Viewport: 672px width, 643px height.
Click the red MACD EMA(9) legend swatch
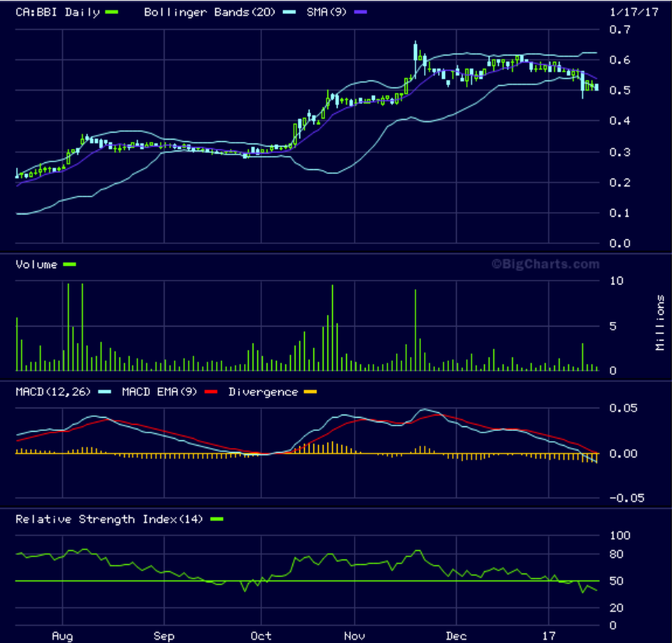click(210, 392)
